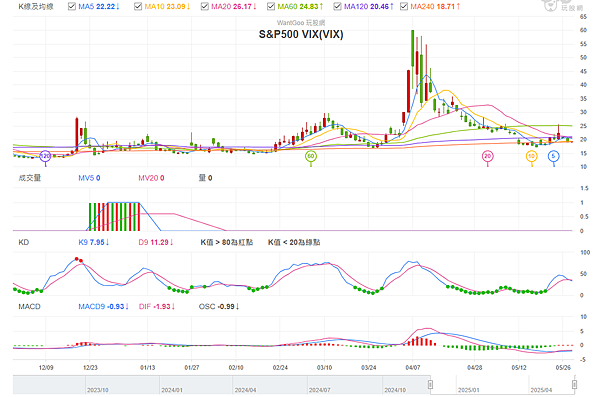Click the 12/23 date axis label
This screenshot has height=397, width=600.
point(90,368)
